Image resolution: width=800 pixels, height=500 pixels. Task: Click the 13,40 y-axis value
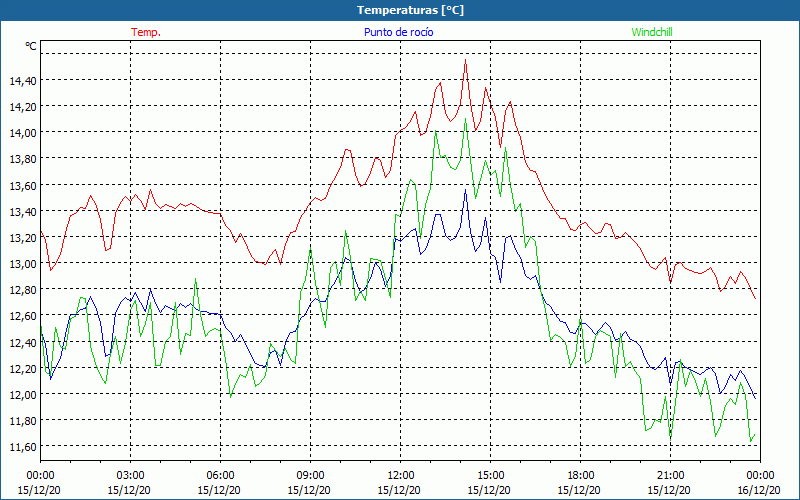click(x=22, y=211)
